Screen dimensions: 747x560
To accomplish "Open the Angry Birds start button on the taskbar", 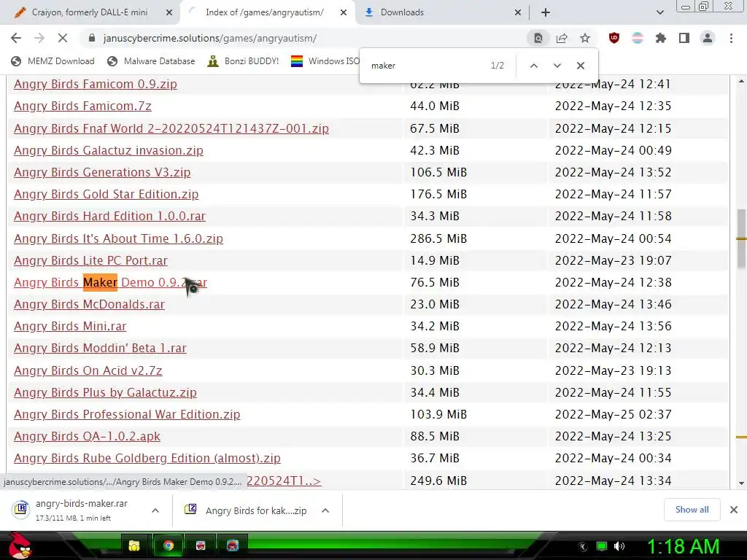I will tap(19, 545).
